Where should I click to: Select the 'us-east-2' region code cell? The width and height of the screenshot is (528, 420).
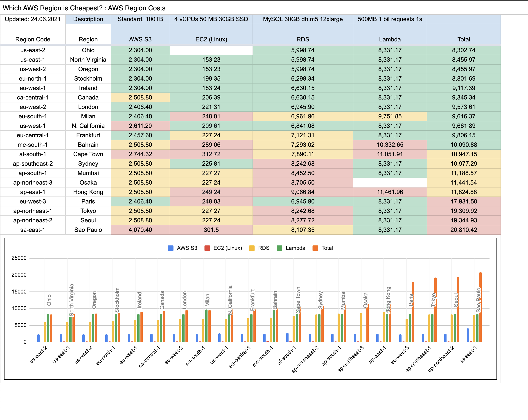33,50
